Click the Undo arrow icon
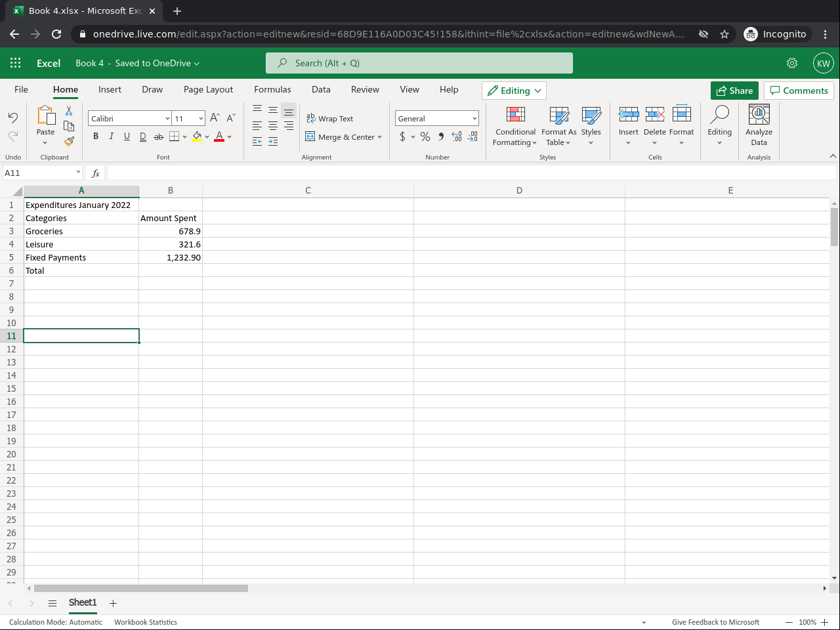Image resolution: width=840 pixels, height=630 pixels. (x=13, y=117)
